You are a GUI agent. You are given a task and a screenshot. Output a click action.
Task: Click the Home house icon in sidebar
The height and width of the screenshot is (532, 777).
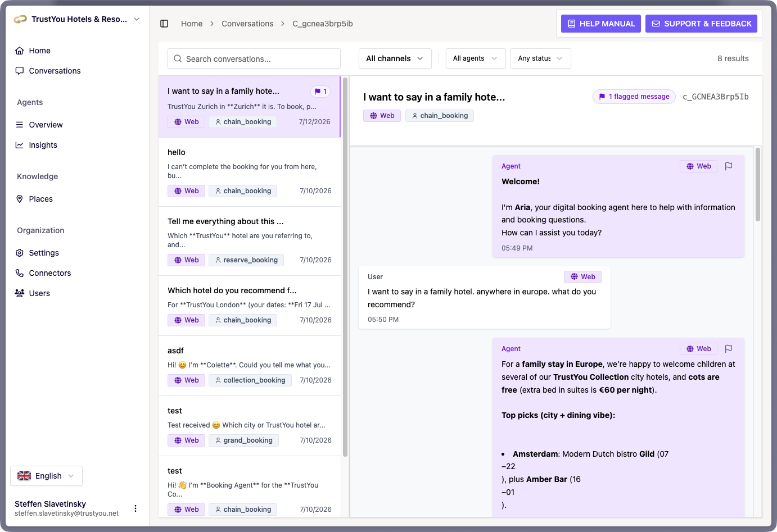(20, 51)
